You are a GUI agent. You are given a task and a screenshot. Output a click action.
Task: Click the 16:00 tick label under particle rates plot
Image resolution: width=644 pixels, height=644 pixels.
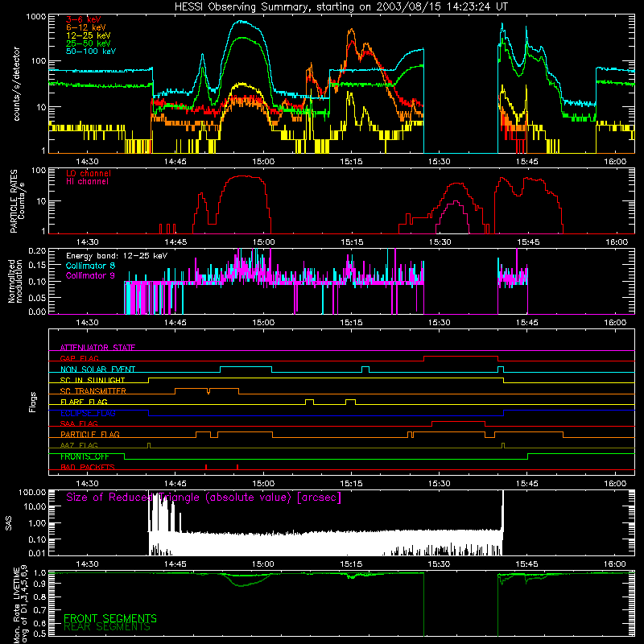tap(617, 242)
